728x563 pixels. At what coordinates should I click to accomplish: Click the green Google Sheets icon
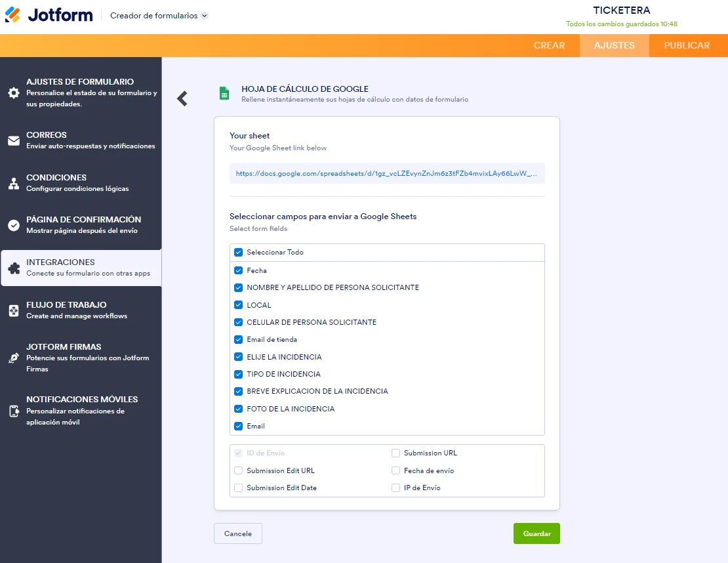(223, 93)
